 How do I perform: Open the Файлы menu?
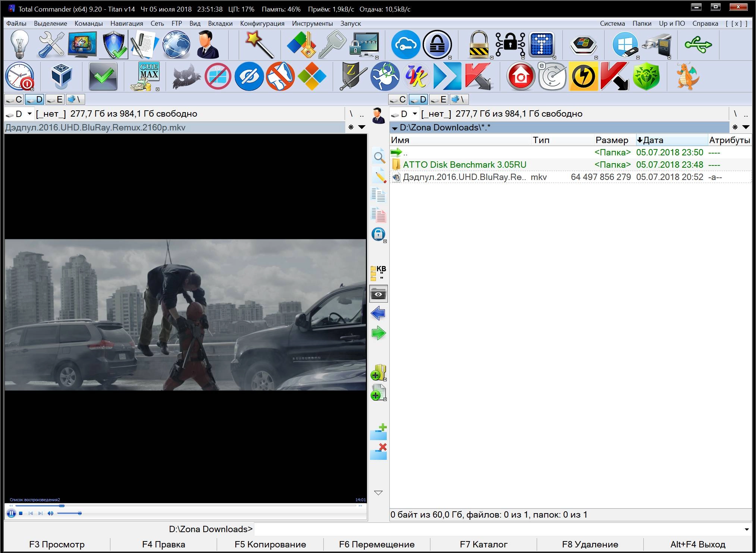[x=16, y=23]
